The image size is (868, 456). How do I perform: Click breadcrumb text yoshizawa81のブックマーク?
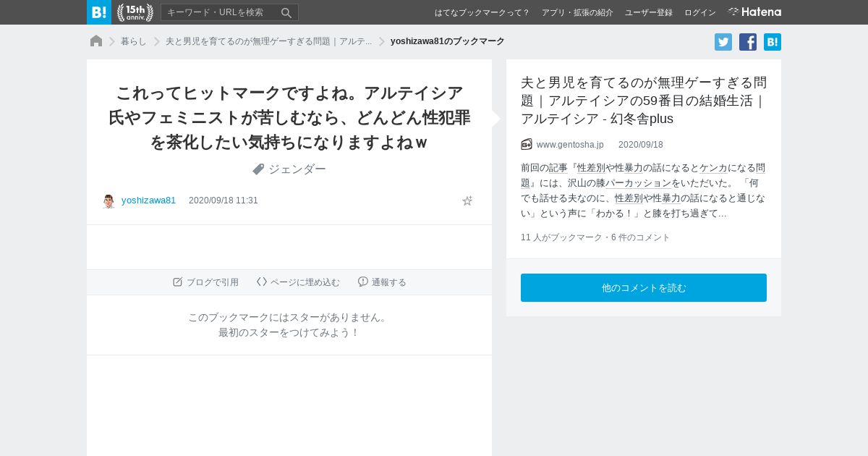pos(447,41)
